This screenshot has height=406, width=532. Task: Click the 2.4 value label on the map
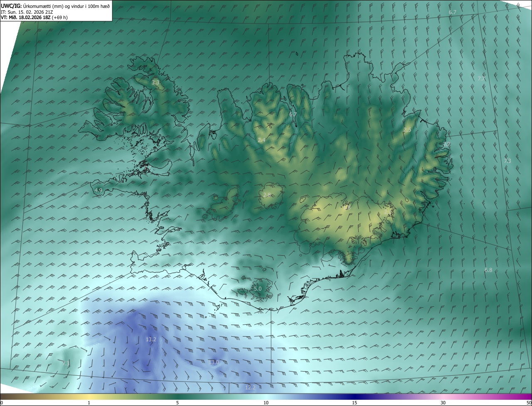(261, 140)
